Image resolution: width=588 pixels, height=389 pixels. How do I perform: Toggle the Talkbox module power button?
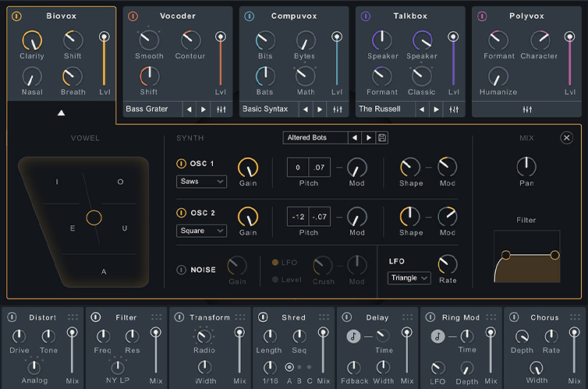click(366, 16)
